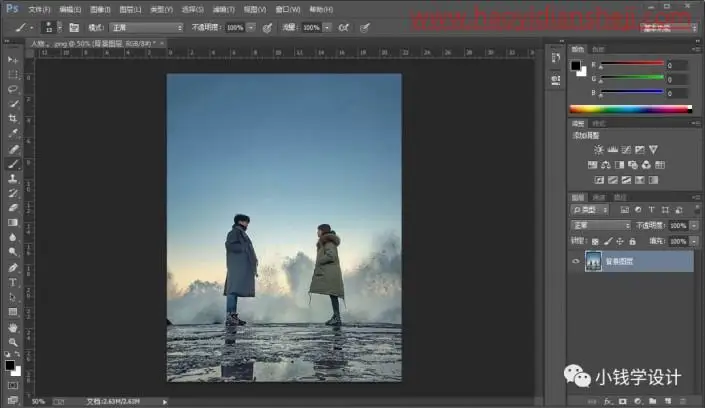Viewport: 705px width, 408px height.
Task: Select the History Brush tool
Action: point(13,193)
